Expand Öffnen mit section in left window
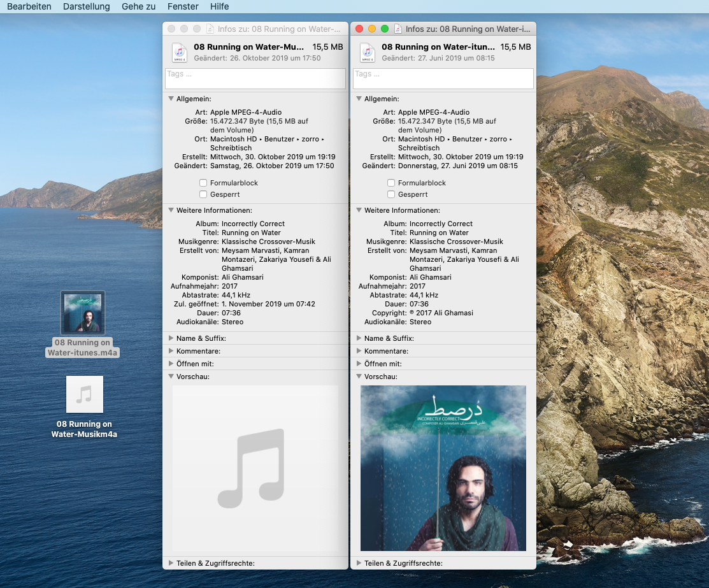Viewport: 709px width, 588px height. tap(171, 364)
